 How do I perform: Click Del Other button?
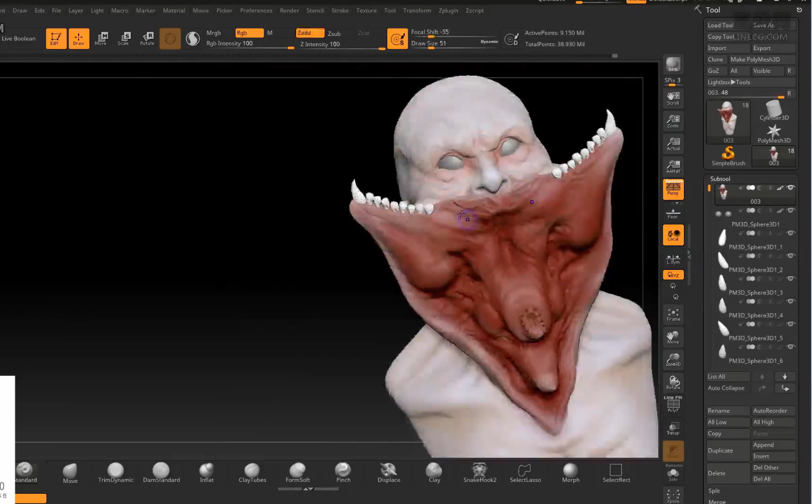(773, 468)
